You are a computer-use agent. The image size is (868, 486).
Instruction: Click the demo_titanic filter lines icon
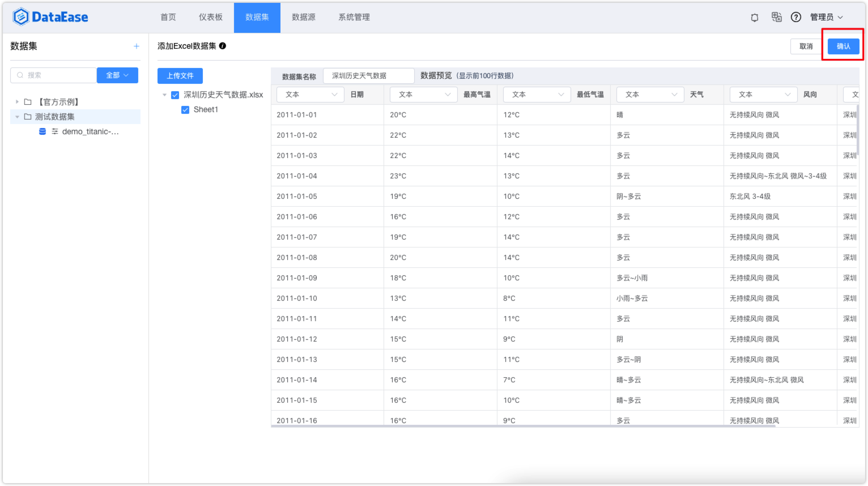pyautogui.click(x=55, y=131)
